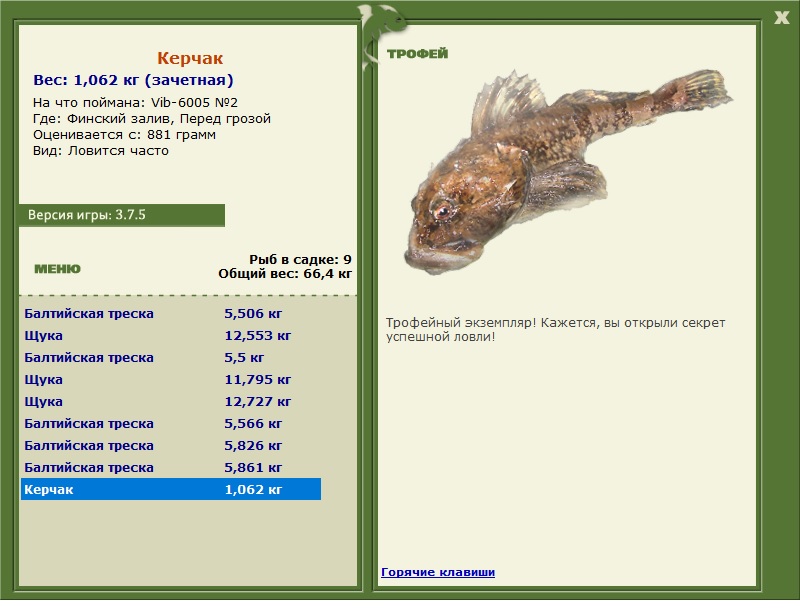The image size is (800, 614).
Task: Open the Горячие клавиши link
Action: [x=438, y=572]
